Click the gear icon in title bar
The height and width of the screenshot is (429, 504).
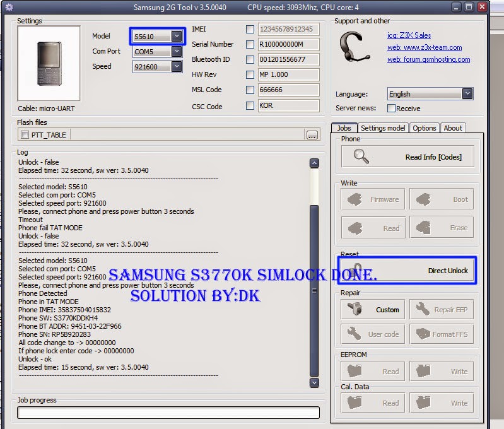coord(9,7)
